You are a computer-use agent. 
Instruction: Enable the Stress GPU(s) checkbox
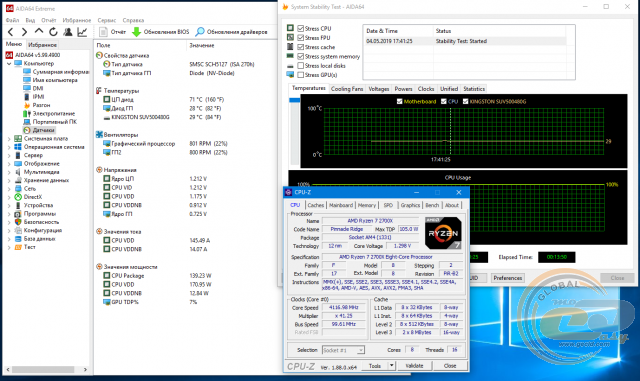pyautogui.click(x=301, y=75)
